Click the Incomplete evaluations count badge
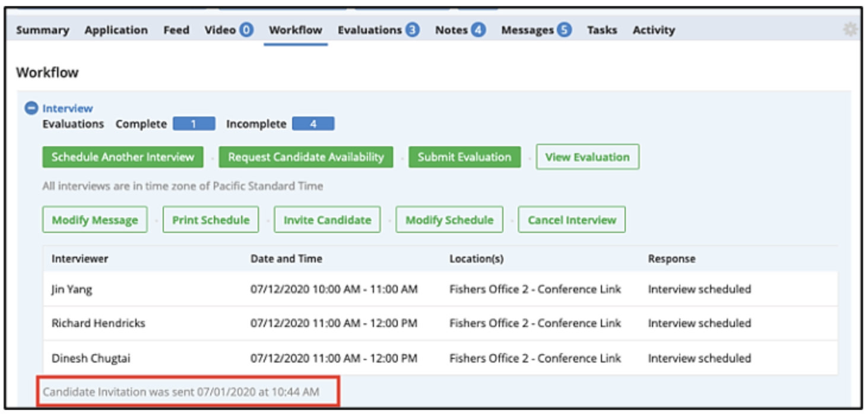Viewport: 868px width, 416px height. 313,124
